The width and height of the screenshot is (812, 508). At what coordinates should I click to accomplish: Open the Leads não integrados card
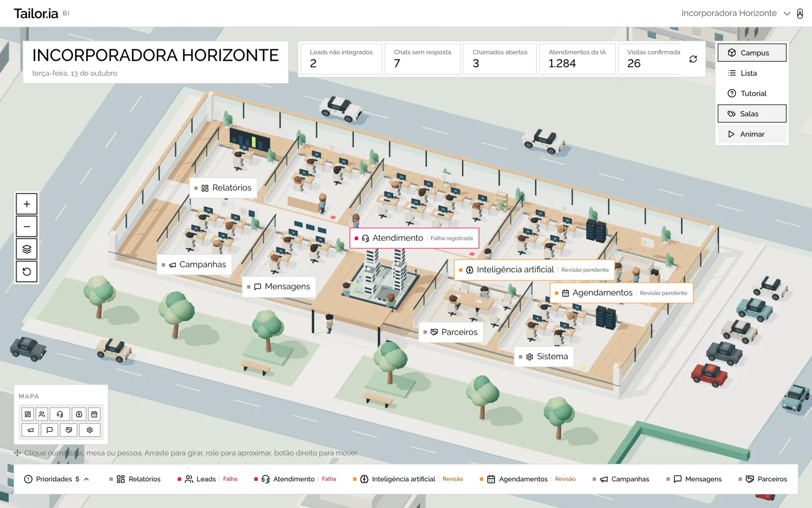click(x=341, y=59)
